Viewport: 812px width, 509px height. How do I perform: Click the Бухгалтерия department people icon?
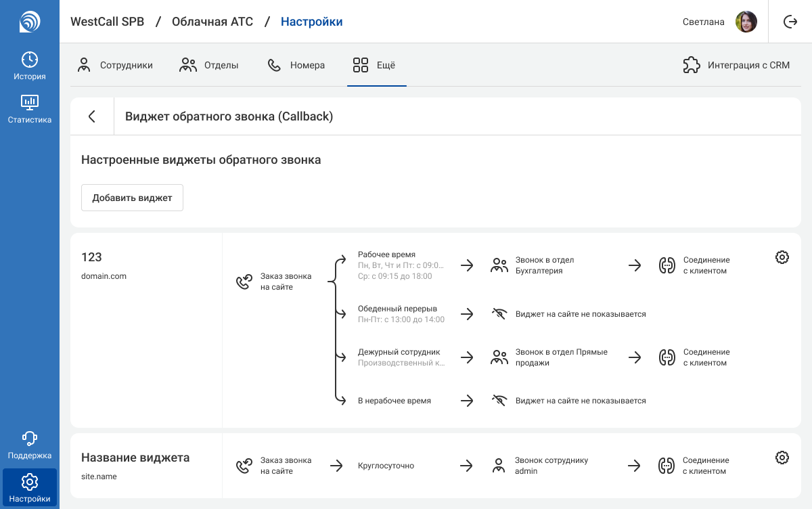(x=499, y=265)
